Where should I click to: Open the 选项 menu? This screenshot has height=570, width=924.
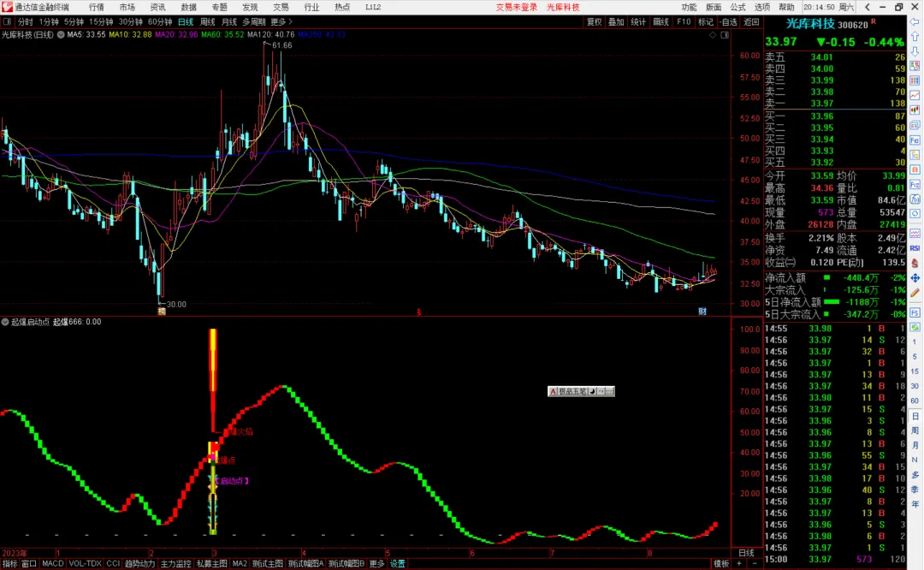click(762, 7)
